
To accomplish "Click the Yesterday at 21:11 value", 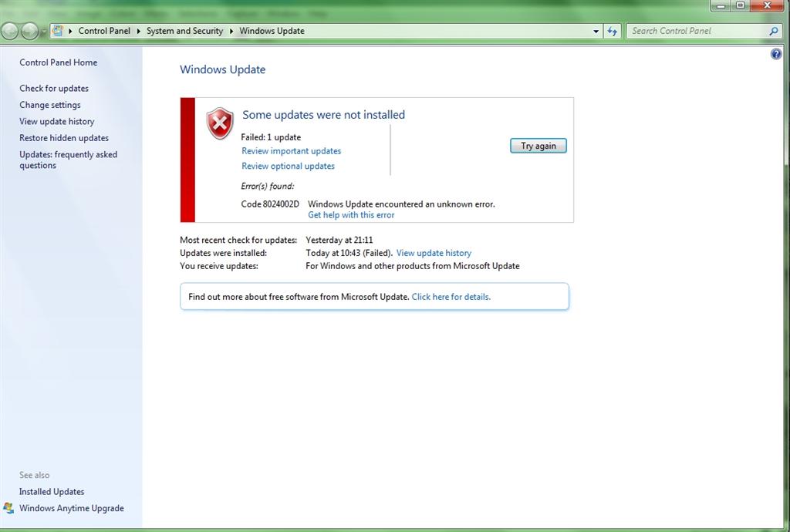I will coord(339,240).
